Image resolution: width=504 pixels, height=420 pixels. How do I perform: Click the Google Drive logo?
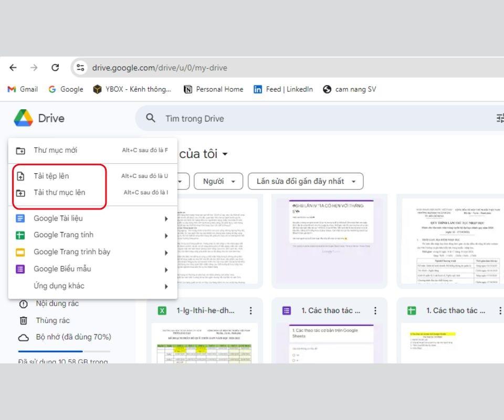24,118
